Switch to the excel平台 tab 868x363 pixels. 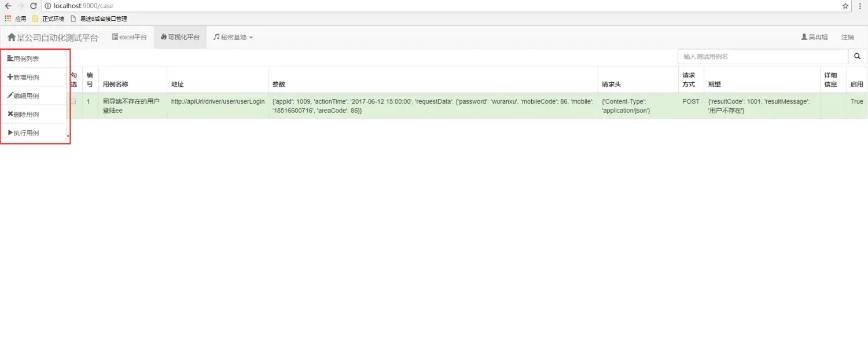tap(129, 37)
